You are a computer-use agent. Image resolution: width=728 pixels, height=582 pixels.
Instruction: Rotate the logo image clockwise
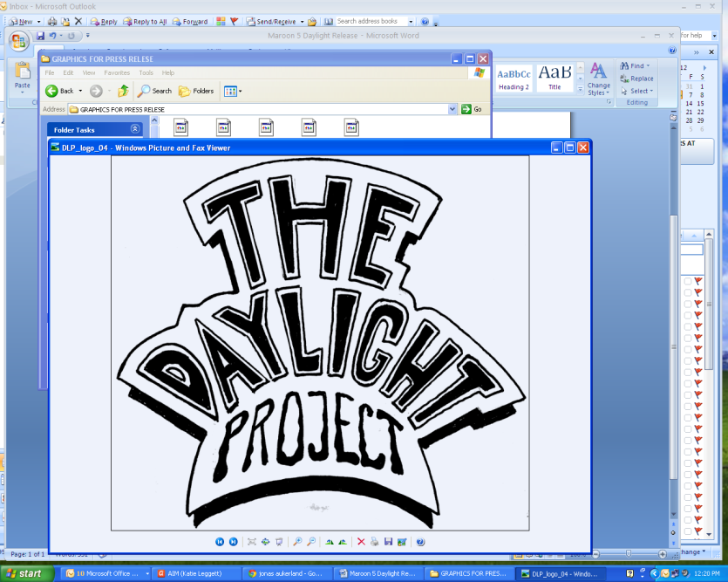(330, 542)
